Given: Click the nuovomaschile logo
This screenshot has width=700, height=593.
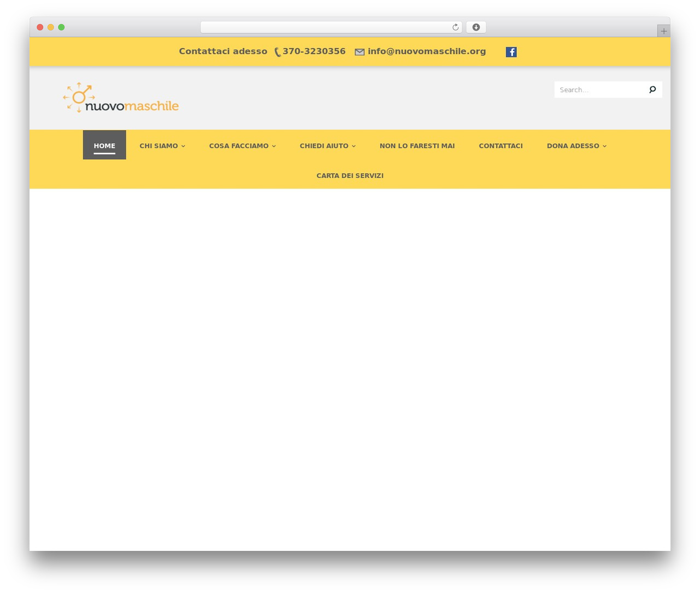Looking at the screenshot, I should (x=121, y=98).
